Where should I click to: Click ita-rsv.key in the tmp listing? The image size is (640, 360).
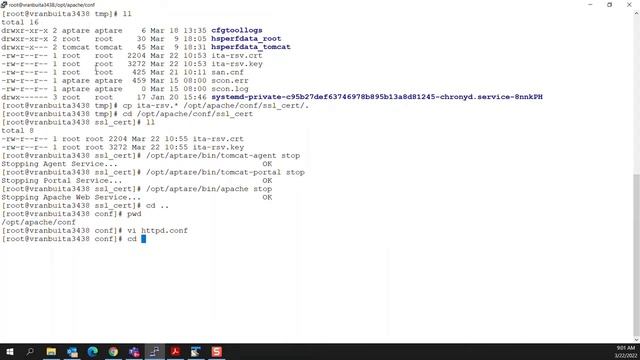[x=237, y=64]
